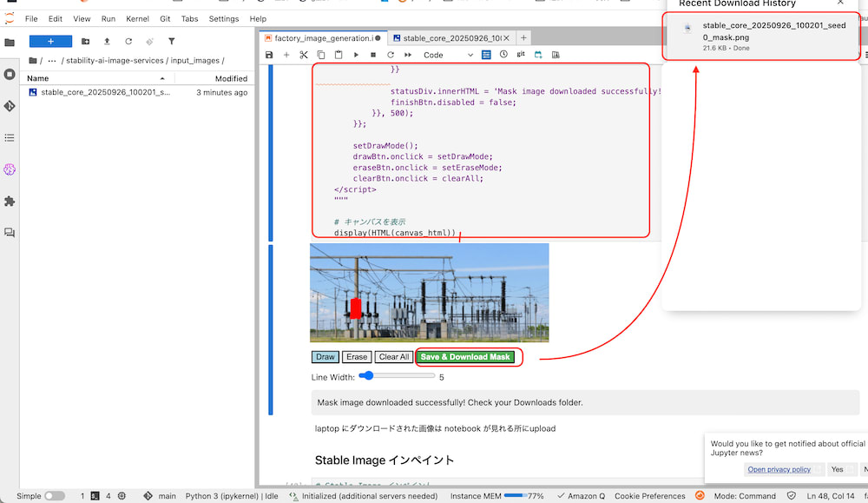Open the Kernel menu

click(x=137, y=19)
